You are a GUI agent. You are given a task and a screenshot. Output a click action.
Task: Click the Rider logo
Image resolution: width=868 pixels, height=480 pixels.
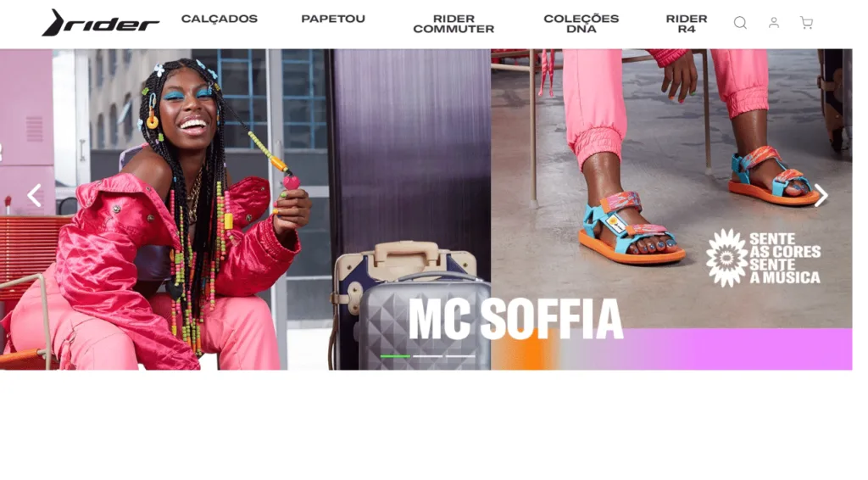pos(101,23)
